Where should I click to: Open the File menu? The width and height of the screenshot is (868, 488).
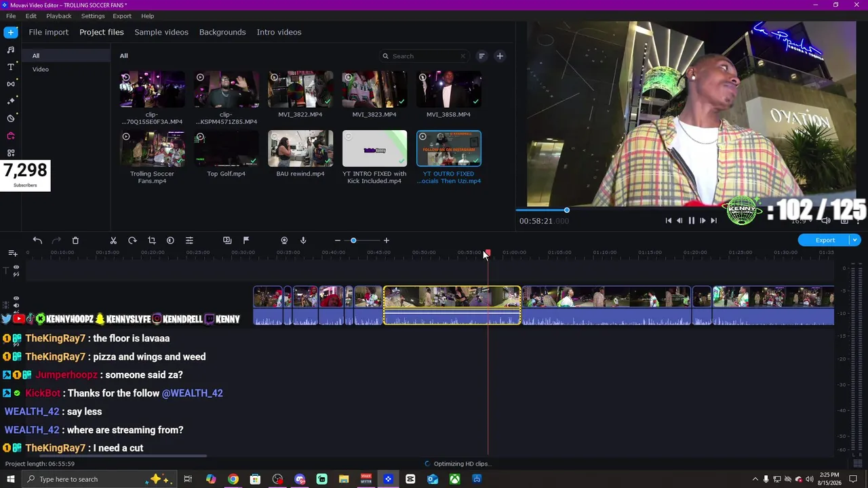tap(11, 16)
